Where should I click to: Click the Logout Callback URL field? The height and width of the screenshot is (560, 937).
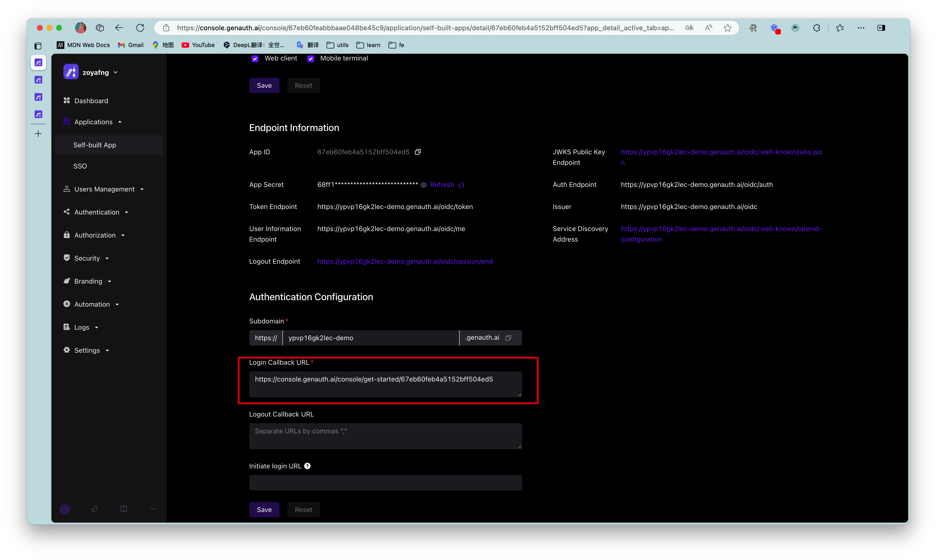[x=385, y=436]
